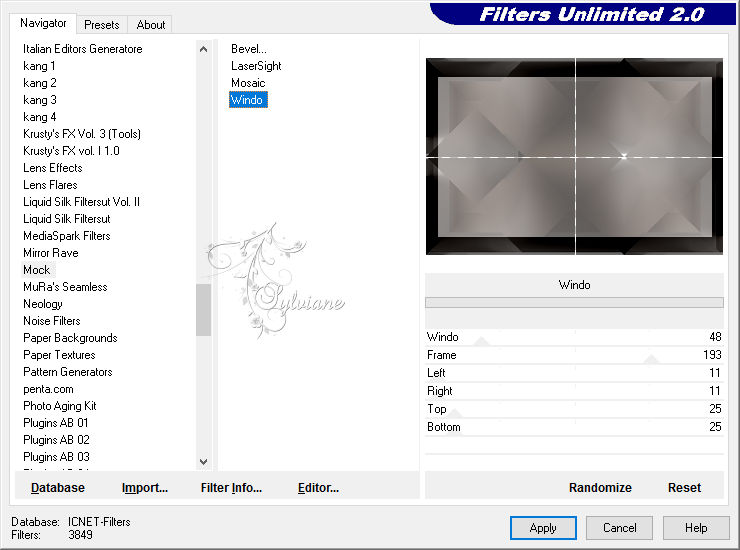Select the Paper Textures category
The width and height of the screenshot is (740, 550).
(x=59, y=355)
